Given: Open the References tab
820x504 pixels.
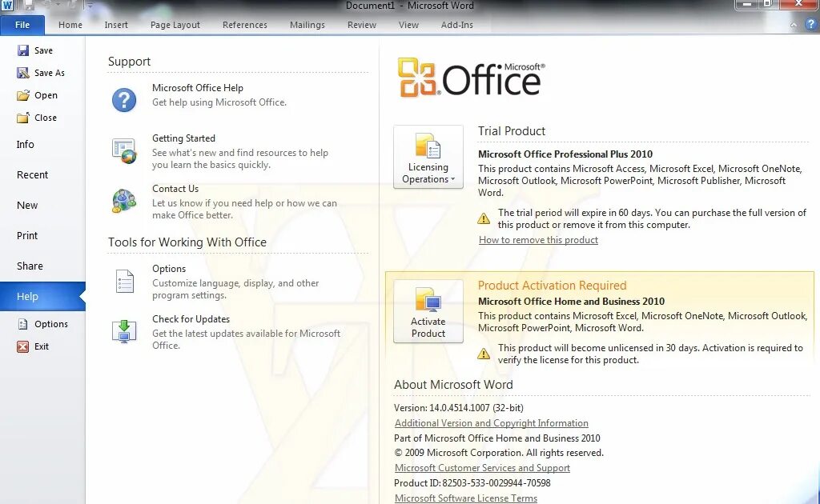Looking at the screenshot, I should [245, 25].
